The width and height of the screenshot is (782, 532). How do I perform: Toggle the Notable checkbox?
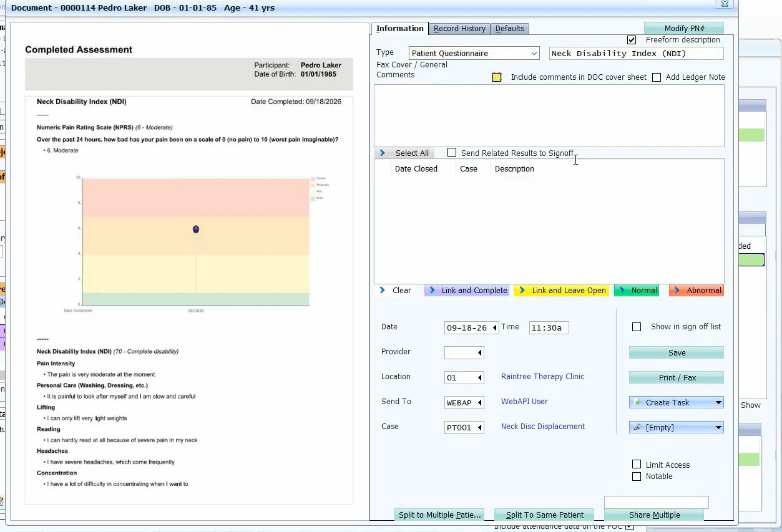point(637,476)
